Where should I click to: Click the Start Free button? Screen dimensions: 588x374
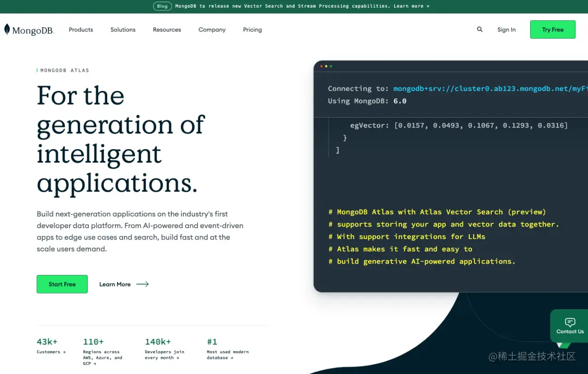62,284
